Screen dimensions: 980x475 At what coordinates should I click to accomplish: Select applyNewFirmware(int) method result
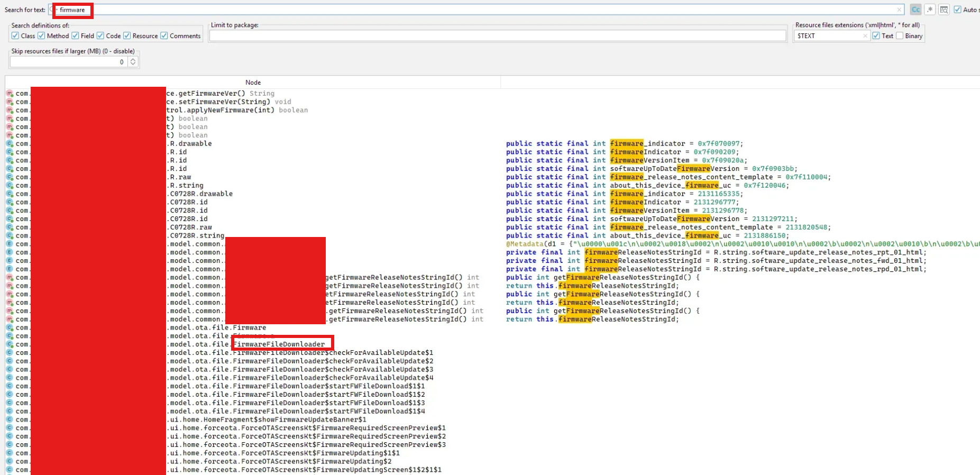pyautogui.click(x=220, y=110)
